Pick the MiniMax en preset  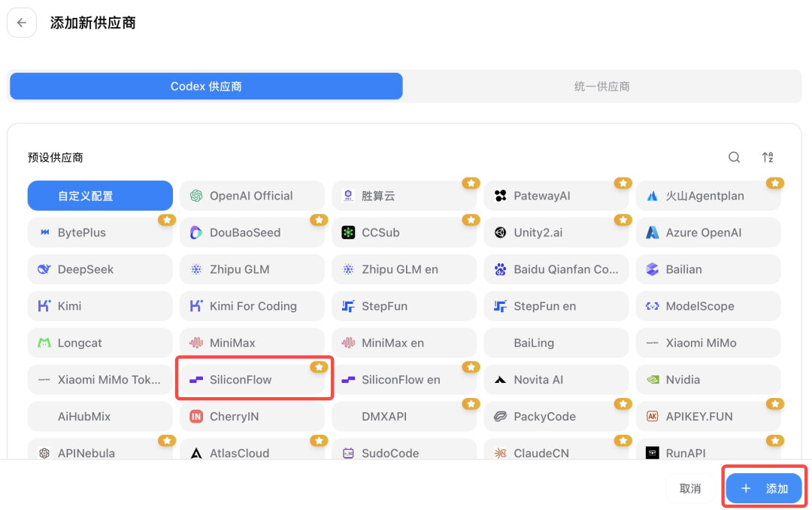tap(404, 343)
